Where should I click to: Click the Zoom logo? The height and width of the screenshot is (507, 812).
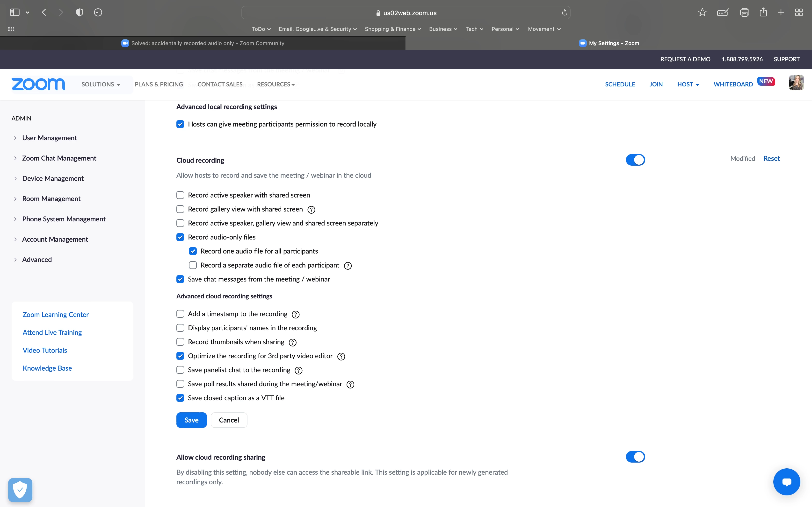click(38, 84)
